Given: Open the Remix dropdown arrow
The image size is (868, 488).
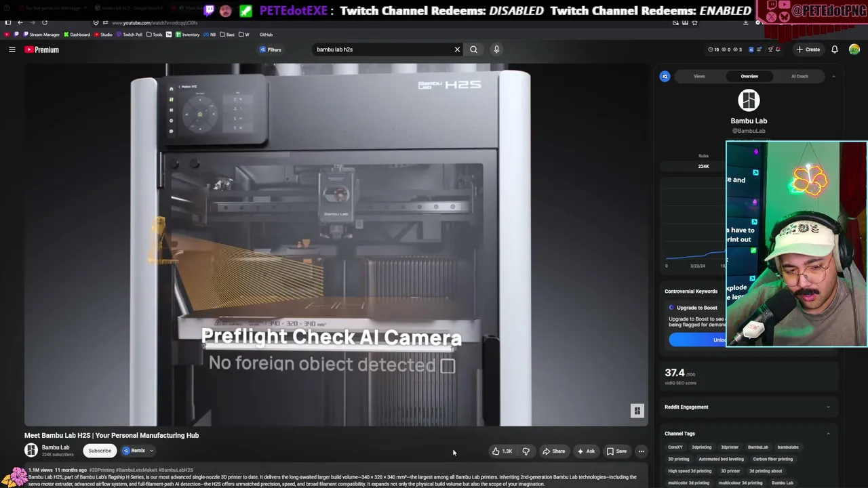Looking at the screenshot, I should pyautogui.click(x=151, y=451).
